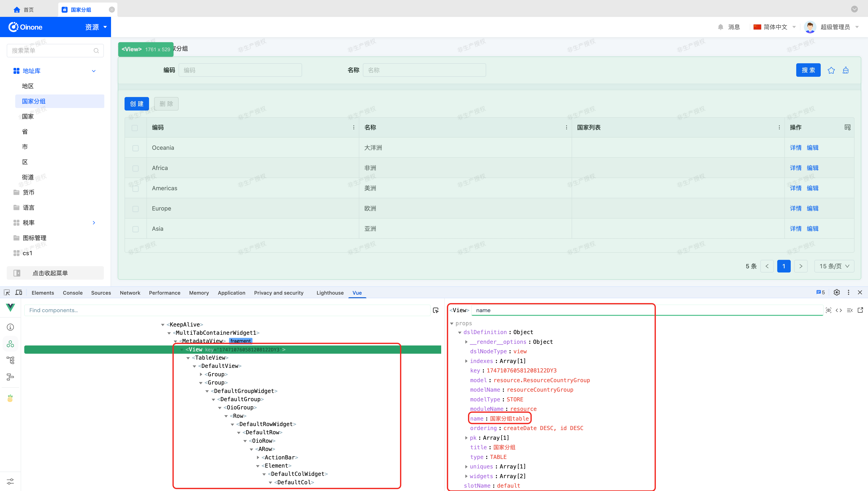Open table column settings icon
This screenshot has height=491, width=868.
pos(847,127)
